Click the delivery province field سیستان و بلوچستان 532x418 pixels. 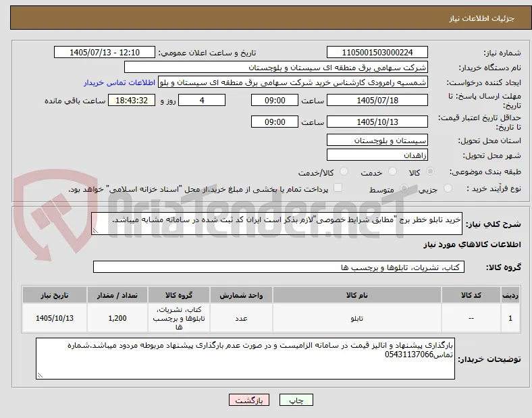coord(377,140)
